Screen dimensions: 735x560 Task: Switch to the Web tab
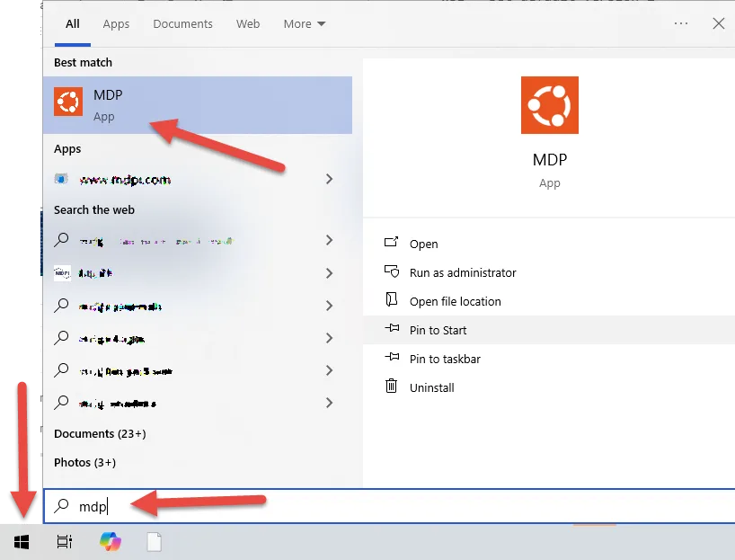(x=248, y=24)
